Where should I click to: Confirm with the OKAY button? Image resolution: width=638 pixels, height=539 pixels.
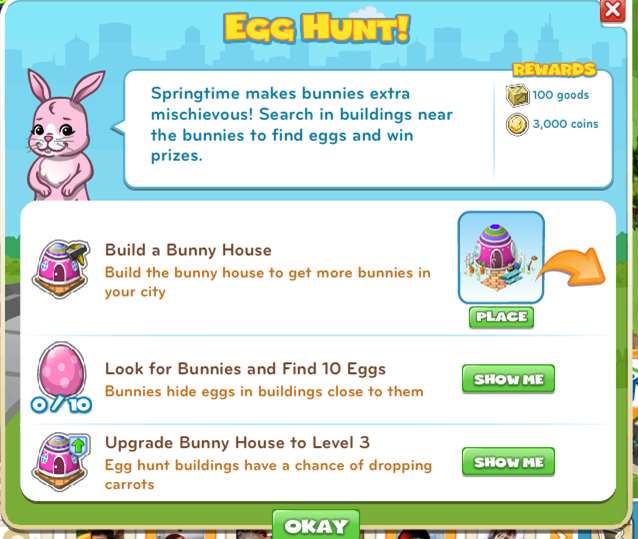point(316,525)
